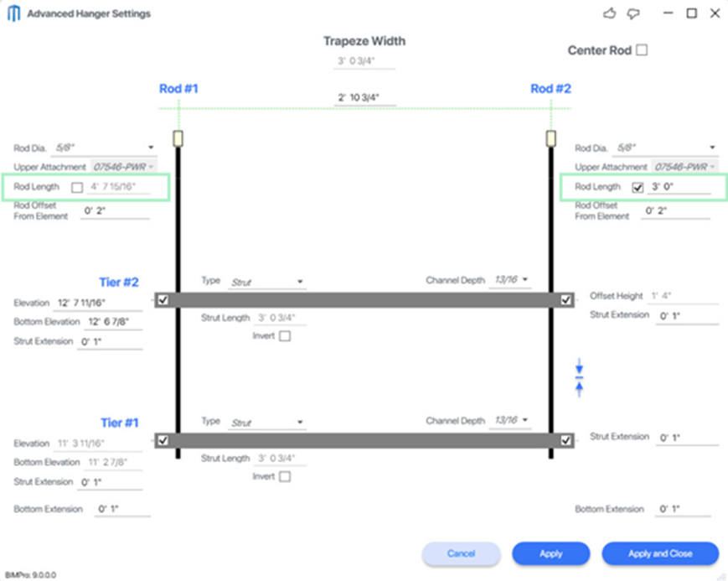Select Rod #1 top attachment icon
The height and width of the screenshot is (581, 728).
[x=178, y=137]
